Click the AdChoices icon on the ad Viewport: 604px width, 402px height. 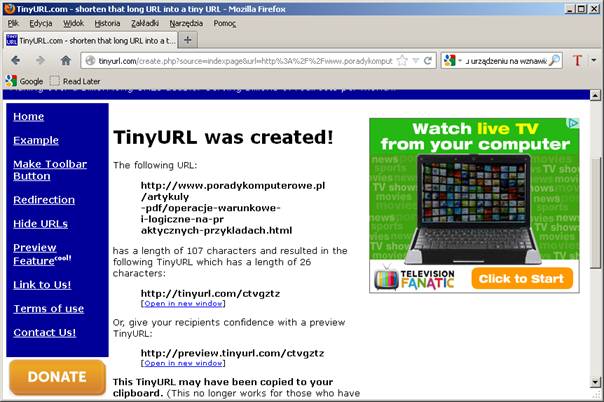click(x=573, y=123)
